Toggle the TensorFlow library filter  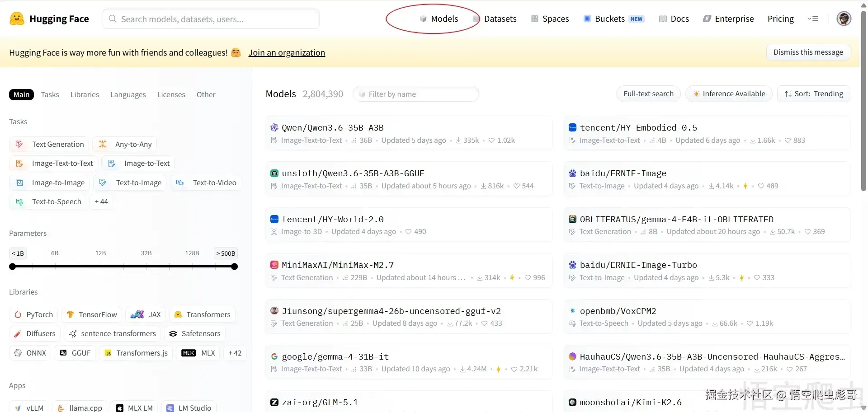(92, 314)
